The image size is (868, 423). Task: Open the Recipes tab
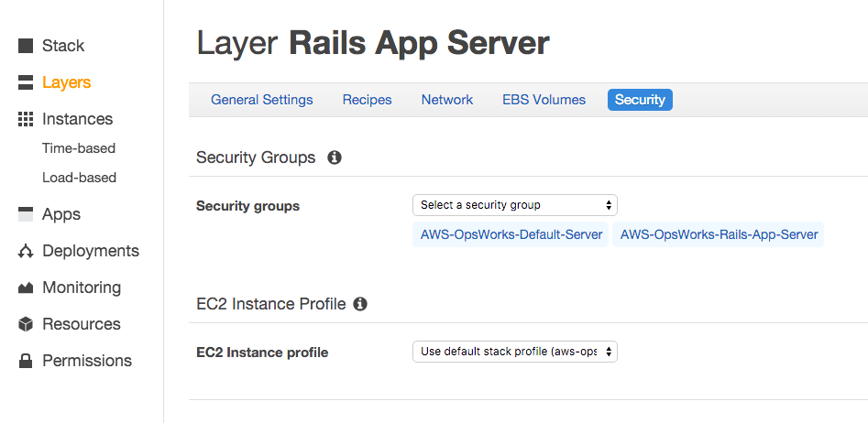click(367, 100)
